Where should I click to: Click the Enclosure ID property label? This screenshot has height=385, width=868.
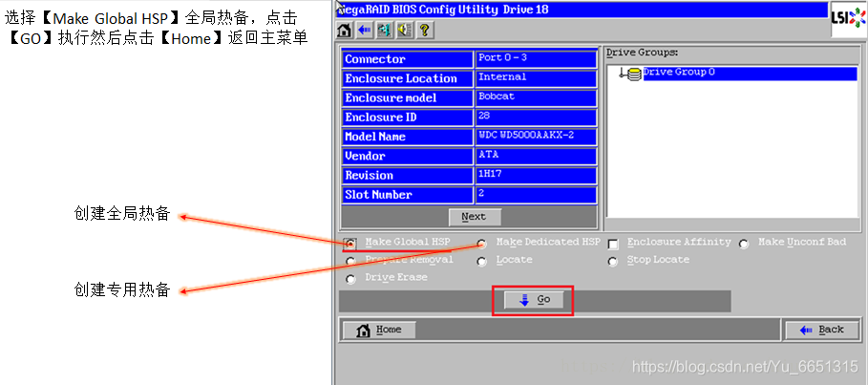click(408, 118)
